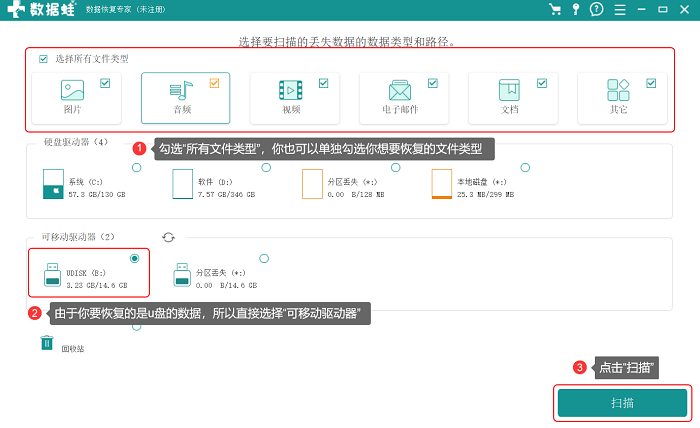Toggle the 选择所有文件类型 checkbox
Image resolution: width=700 pixels, height=428 pixels.
pos(43,59)
